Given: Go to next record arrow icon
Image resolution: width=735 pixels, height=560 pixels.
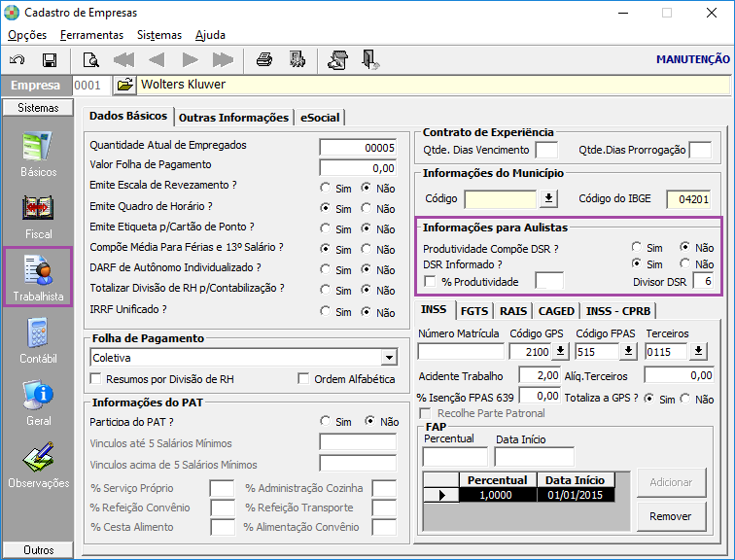Looking at the screenshot, I should [x=190, y=60].
